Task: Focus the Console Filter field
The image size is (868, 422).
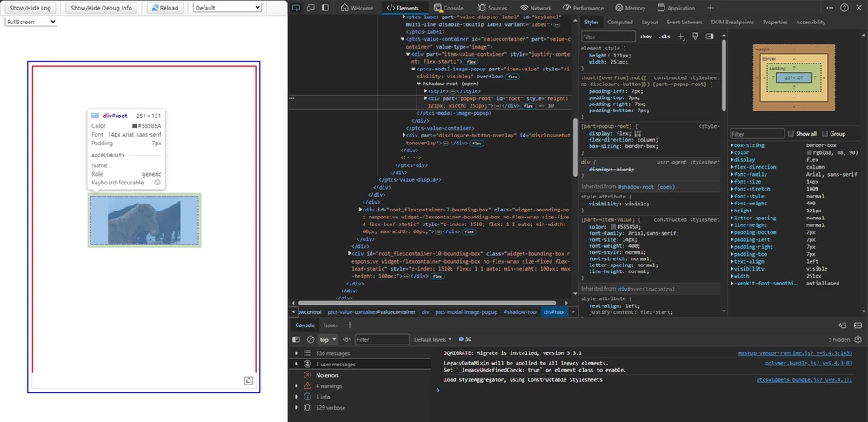Action: click(382, 339)
